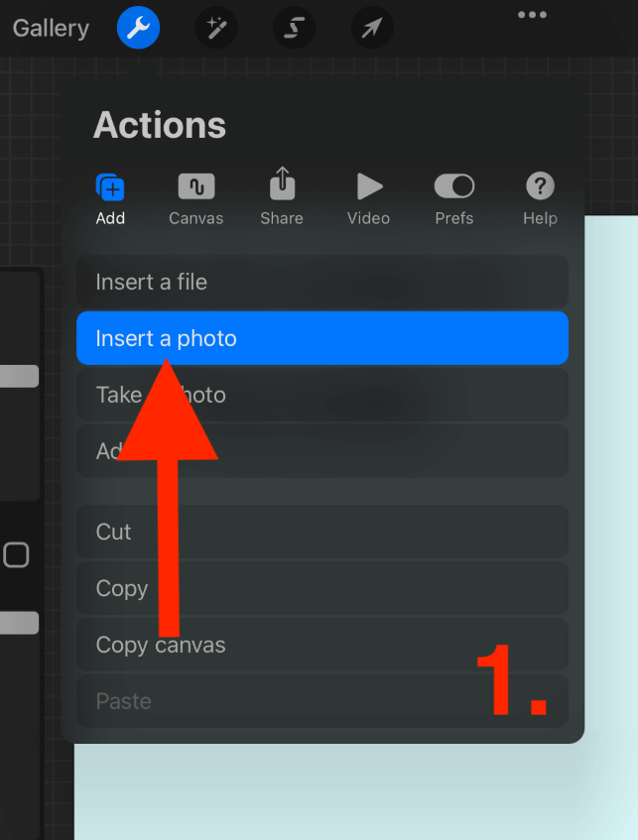The image size is (638, 840).
Task: Open the Share tab icon
Action: point(282,183)
